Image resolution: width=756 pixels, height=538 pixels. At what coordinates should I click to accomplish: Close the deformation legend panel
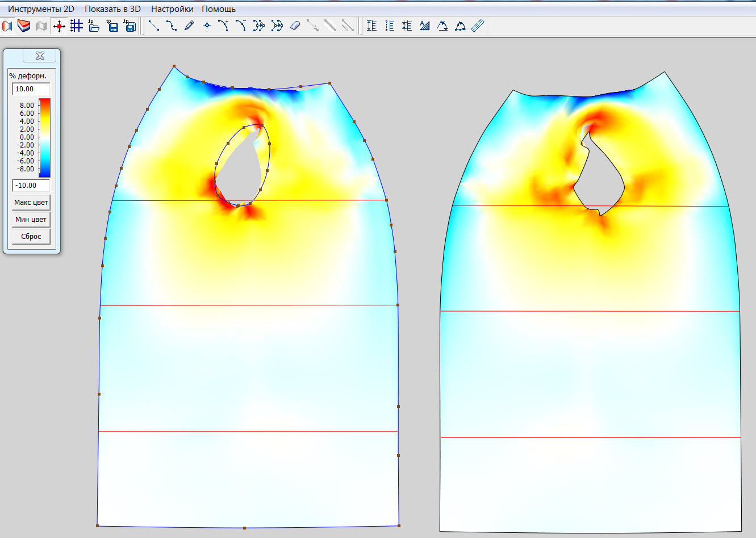40,56
